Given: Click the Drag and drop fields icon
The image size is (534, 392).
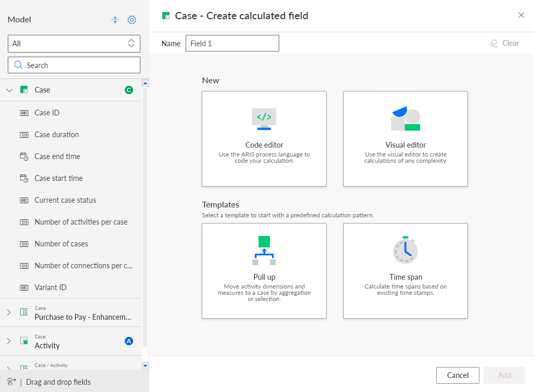Looking at the screenshot, I should (x=11, y=382).
